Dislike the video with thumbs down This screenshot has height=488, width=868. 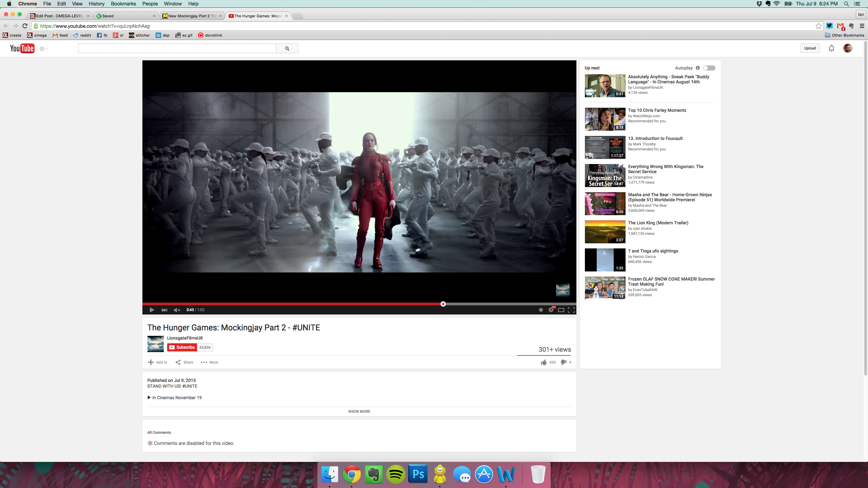point(564,362)
